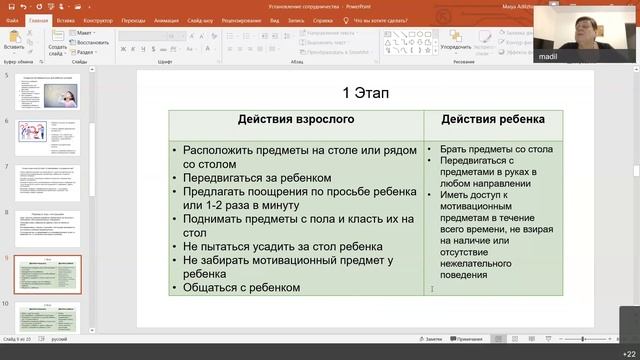Open the font size combo box
This screenshot has width=640, height=360.
(176, 36)
